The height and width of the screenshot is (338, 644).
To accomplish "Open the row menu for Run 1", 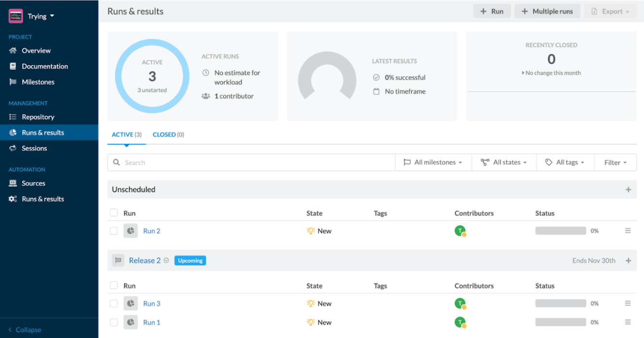I will [628, 322].
